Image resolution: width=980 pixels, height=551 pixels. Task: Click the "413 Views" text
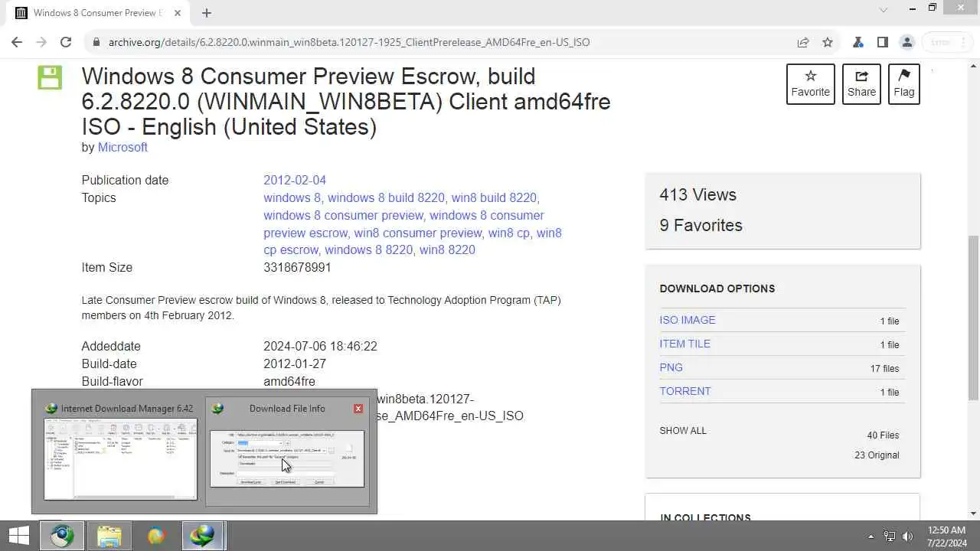pyautogui.click(x=697, y=194)
